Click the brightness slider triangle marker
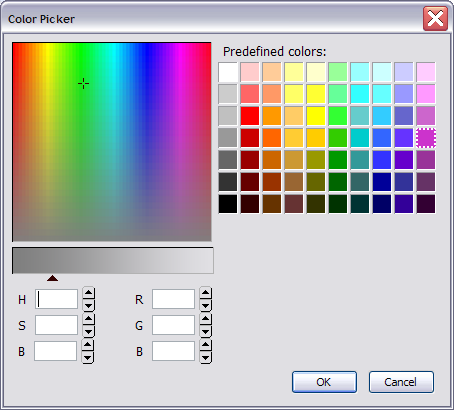Viewport: 454px width, 410px height. (52, 278)
